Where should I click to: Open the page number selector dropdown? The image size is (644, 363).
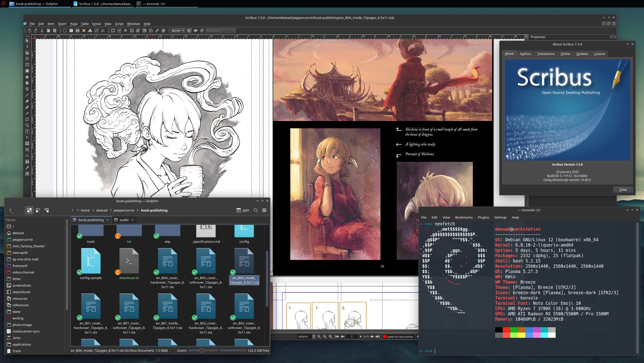coord(361,337)
